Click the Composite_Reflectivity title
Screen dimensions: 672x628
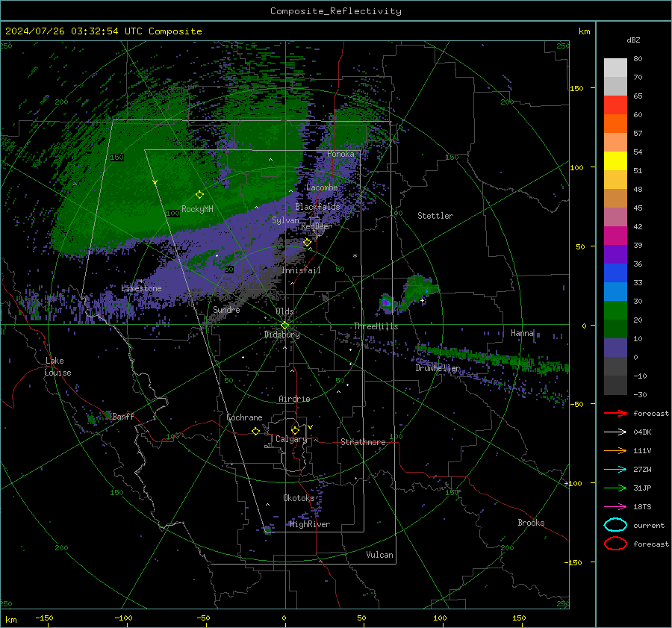coord(335,11)
